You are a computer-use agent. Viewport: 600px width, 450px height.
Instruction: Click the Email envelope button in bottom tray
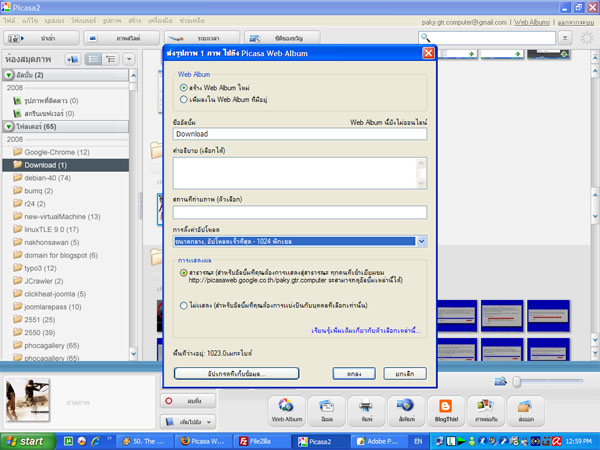327,411
